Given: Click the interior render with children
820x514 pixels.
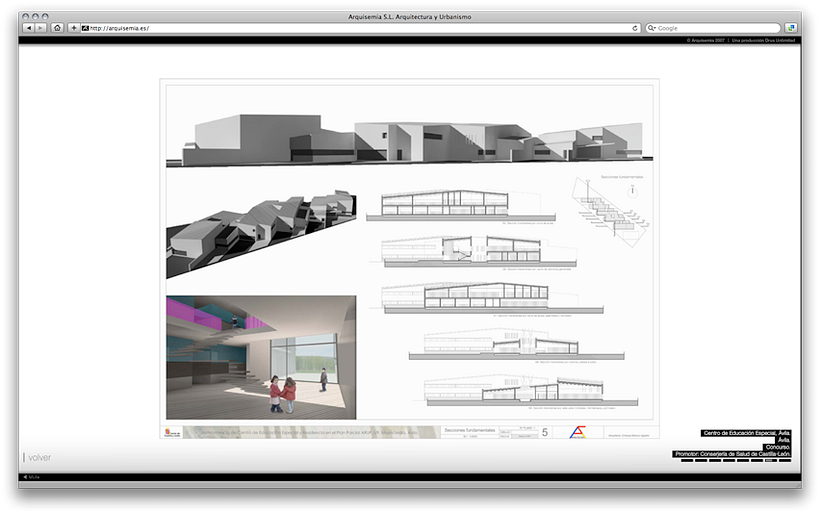Looking at the screenshot, I should click(261, 357).
